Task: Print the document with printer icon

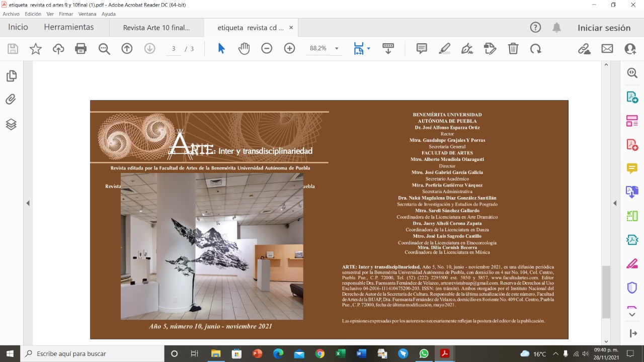Action: (80, 49)
